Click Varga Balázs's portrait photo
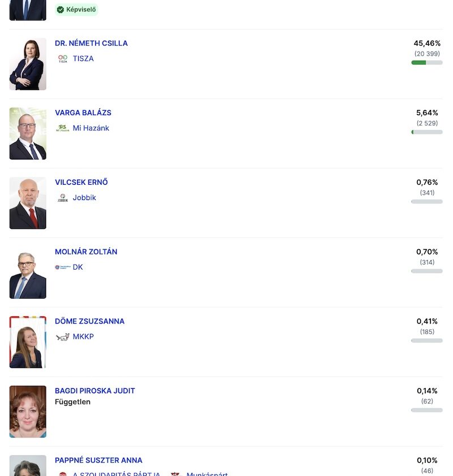453x476 pixels. (28, 134)
